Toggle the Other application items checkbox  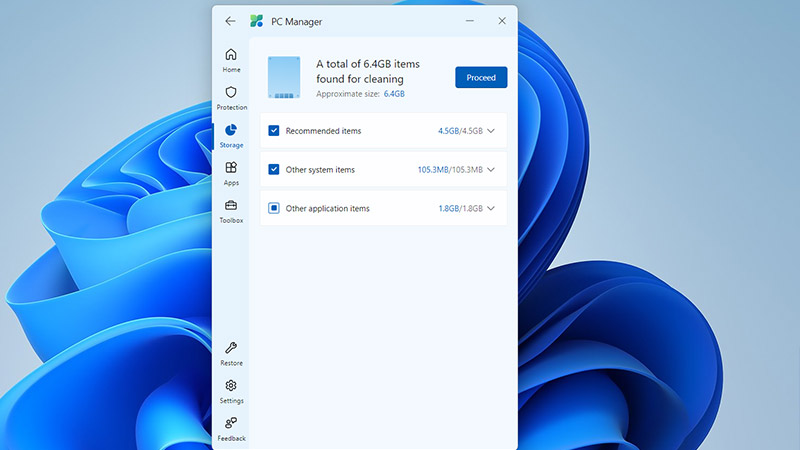274,209
